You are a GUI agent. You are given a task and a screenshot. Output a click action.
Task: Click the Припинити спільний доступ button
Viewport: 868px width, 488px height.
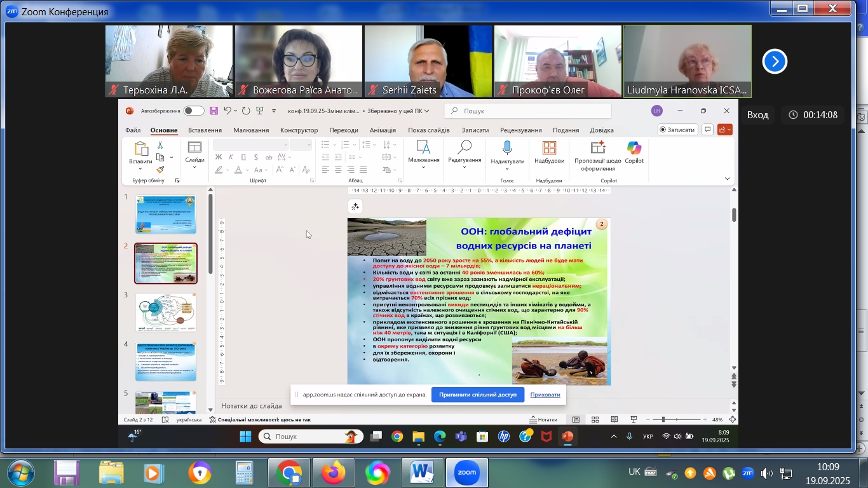click(477, 395)
